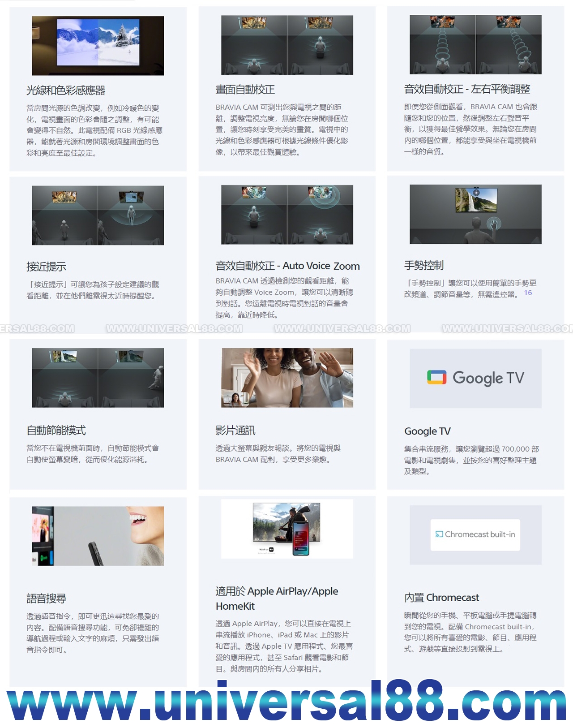573x728 pixels.
Task: Click the small inset caller in video chat image
Action: [x=235, y=399]
